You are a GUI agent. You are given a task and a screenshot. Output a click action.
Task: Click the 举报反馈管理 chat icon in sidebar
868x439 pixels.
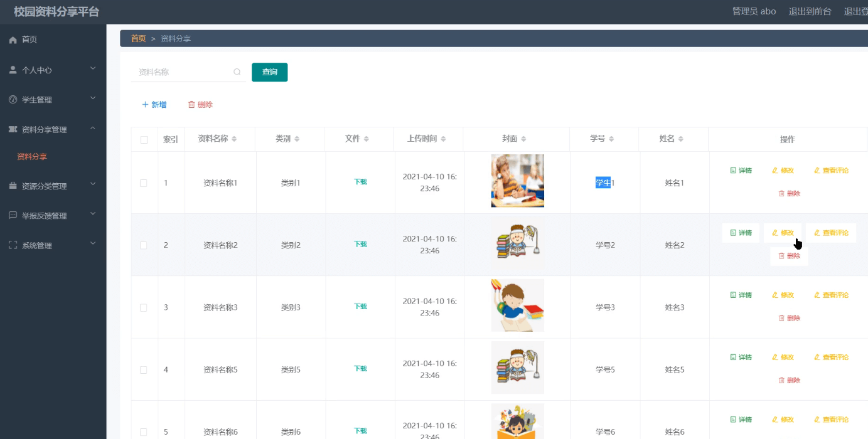coord(13,216)
